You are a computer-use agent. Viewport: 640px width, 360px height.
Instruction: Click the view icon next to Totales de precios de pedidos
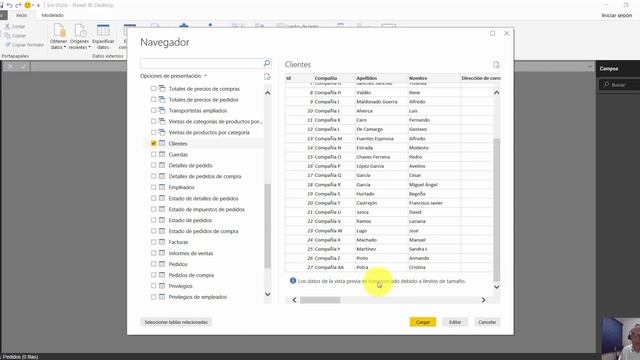162,100
